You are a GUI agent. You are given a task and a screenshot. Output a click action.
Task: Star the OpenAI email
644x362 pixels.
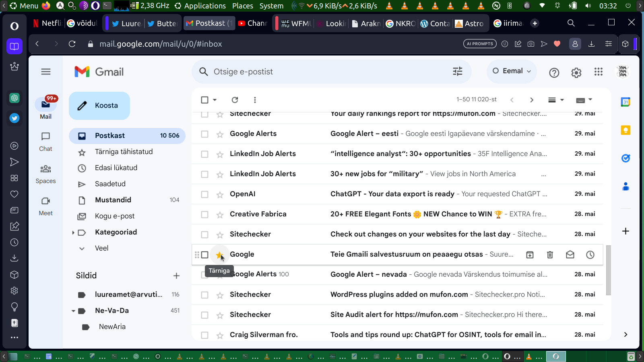(220, 195)
